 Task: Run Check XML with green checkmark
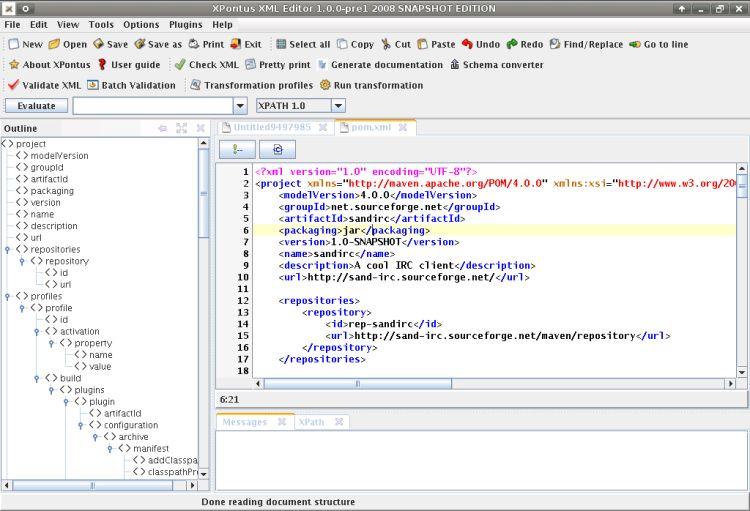[x=180, y=65]
